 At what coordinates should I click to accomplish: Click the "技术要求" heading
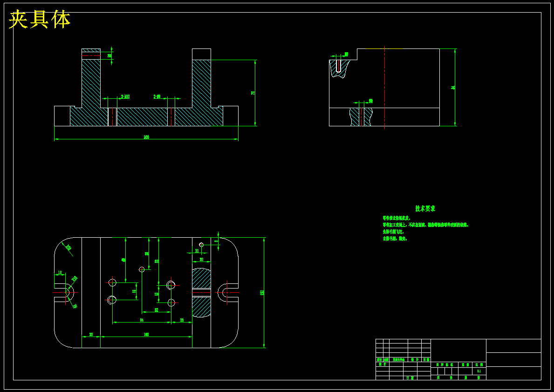[x=425, y=208]
